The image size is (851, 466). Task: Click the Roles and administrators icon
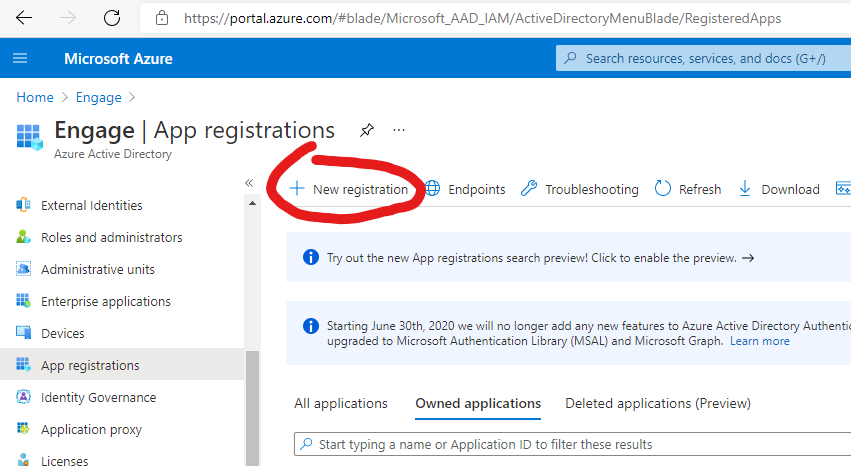(23, 237)
